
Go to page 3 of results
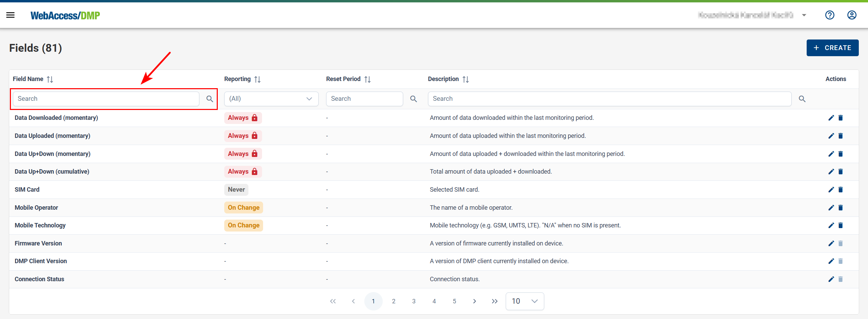pyautogui.click(x=414, y=301)
